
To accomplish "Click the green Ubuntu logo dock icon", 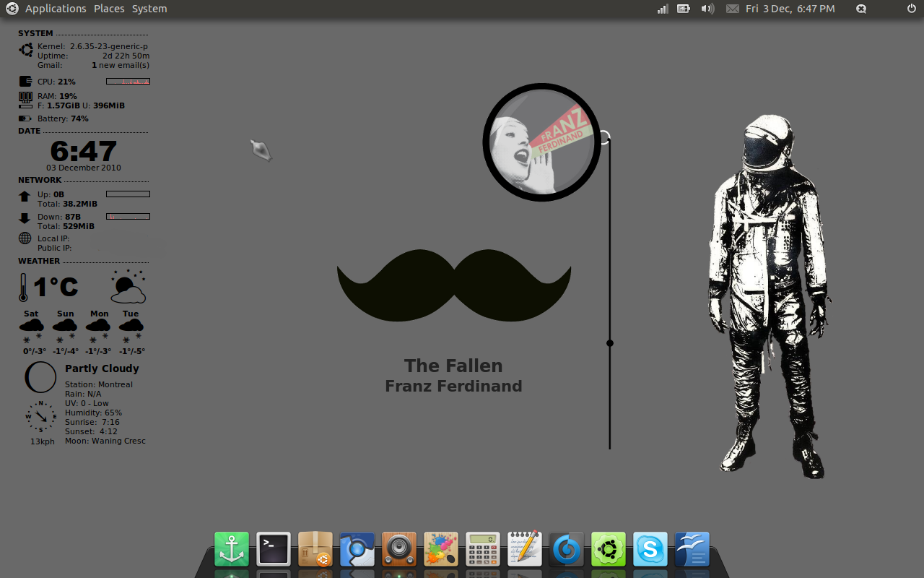I will tap(609, 549).
